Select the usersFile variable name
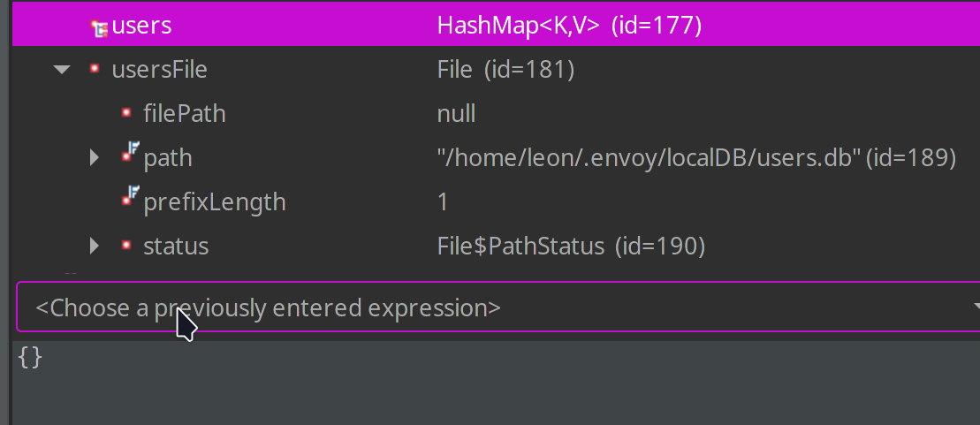Viewport: 980px width, 425px height. (x=159, y=70)
